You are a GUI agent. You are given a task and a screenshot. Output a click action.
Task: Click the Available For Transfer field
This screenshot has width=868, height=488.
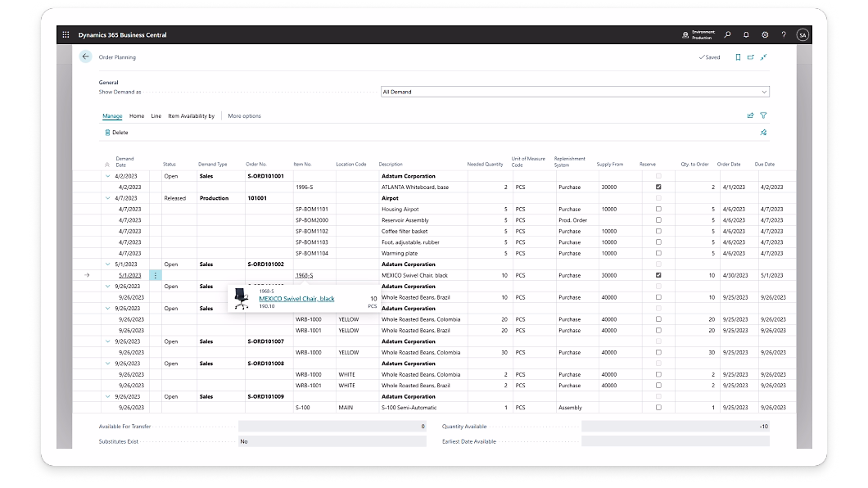coord(332,426)
